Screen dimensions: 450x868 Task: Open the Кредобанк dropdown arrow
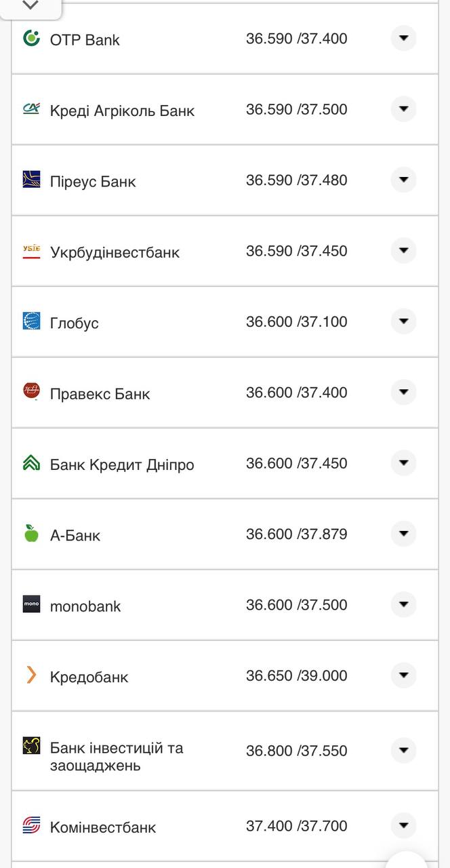(403, 675)
